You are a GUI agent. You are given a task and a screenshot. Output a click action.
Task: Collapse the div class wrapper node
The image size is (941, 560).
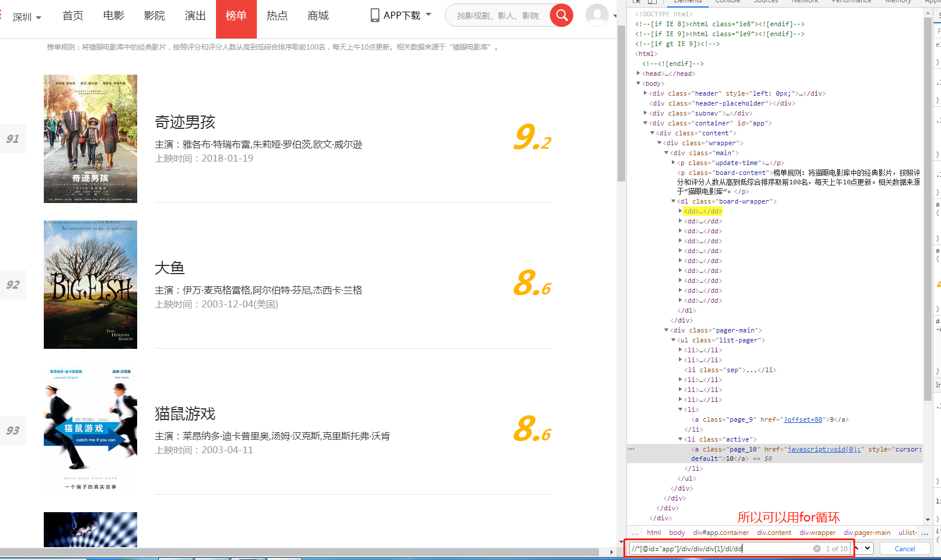[x=660, y=143]
